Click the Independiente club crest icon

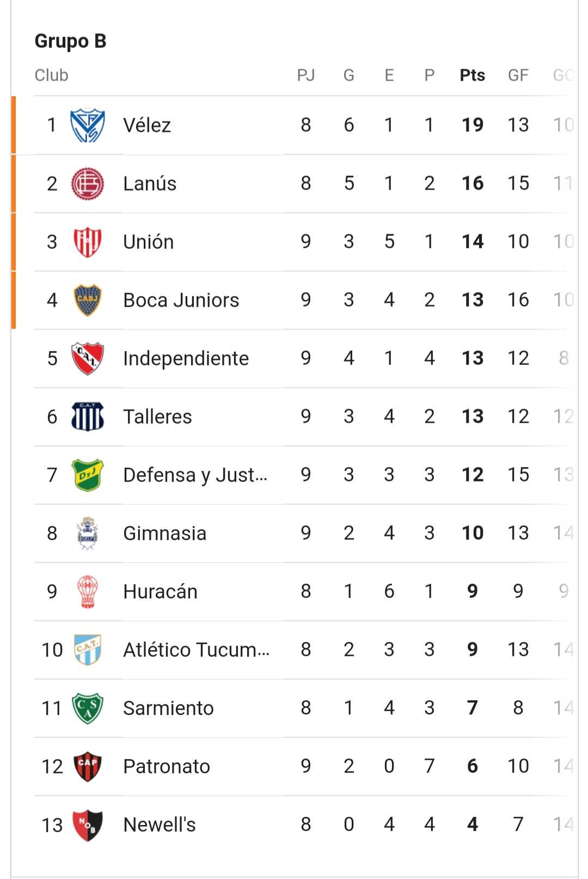88,358
